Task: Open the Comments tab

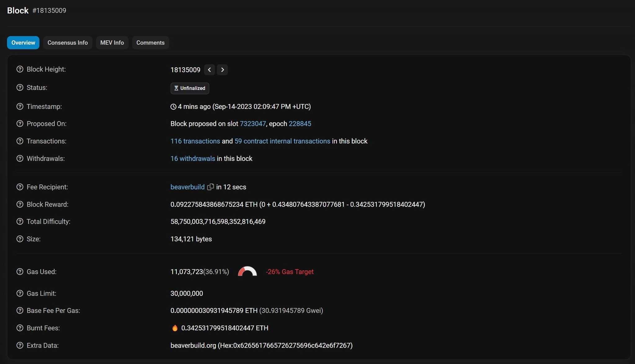Action: point(150,42)
